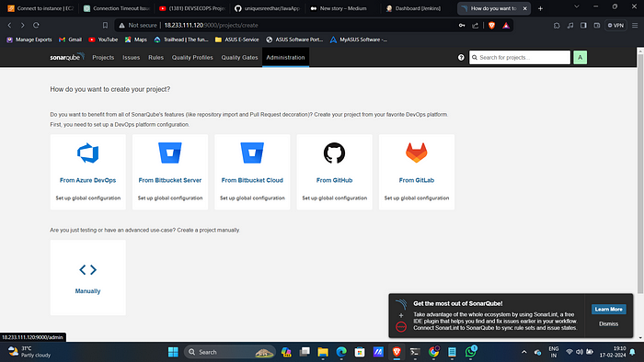
Task: Open the browser hamburger menu
Action: click(635, 26)
